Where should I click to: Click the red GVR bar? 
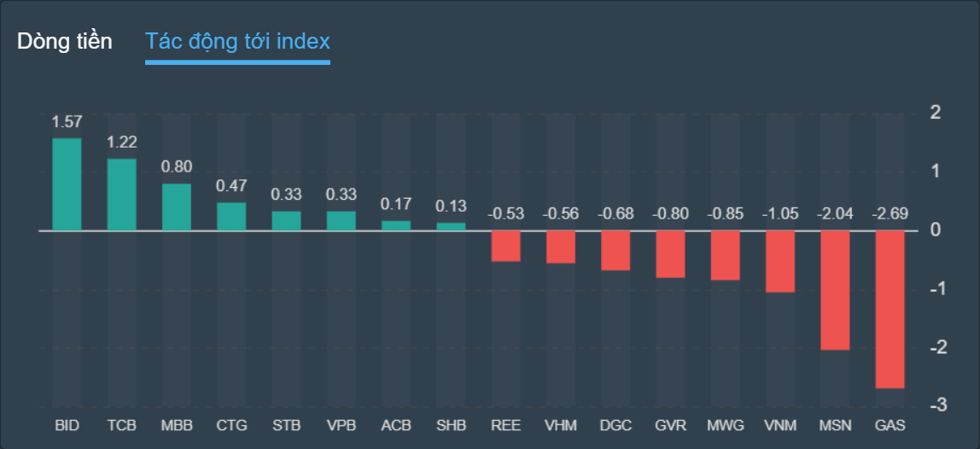click(x=670, y=254)
